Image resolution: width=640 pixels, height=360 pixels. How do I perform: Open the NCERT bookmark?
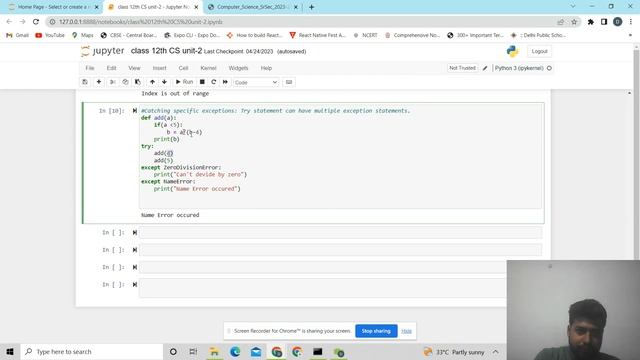coord(365,35)
